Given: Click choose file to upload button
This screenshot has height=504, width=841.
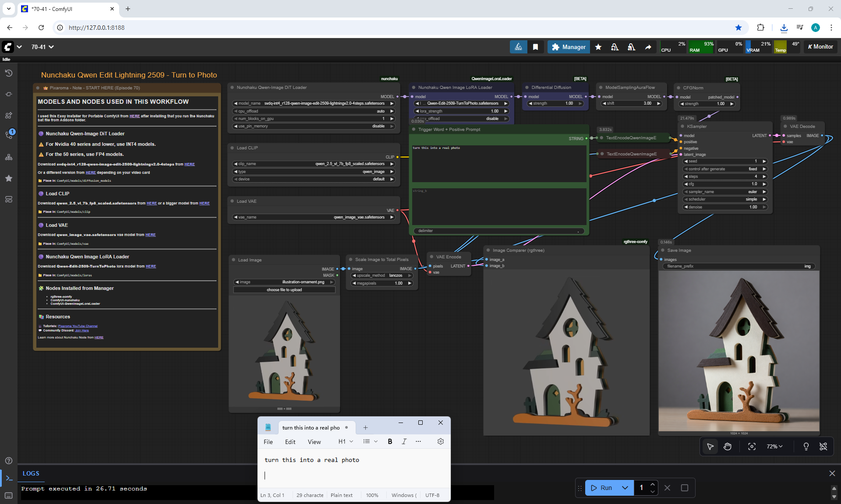Looking at the screenshot, I should pos(284,290).
